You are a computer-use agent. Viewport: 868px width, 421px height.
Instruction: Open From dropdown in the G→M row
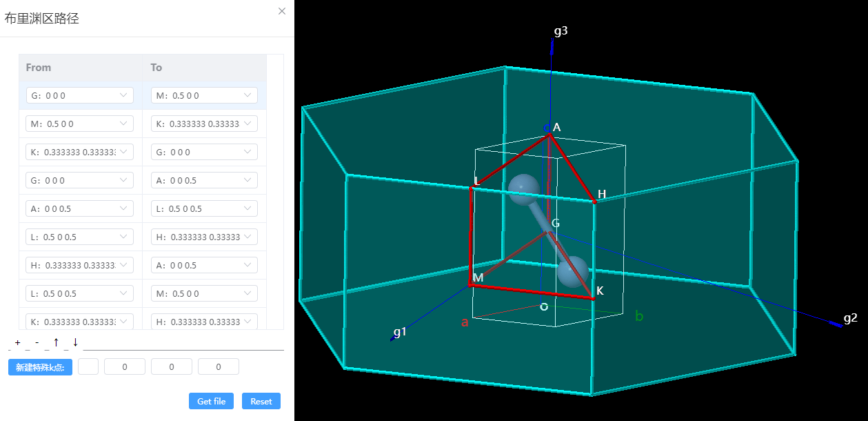pos(80,95)
